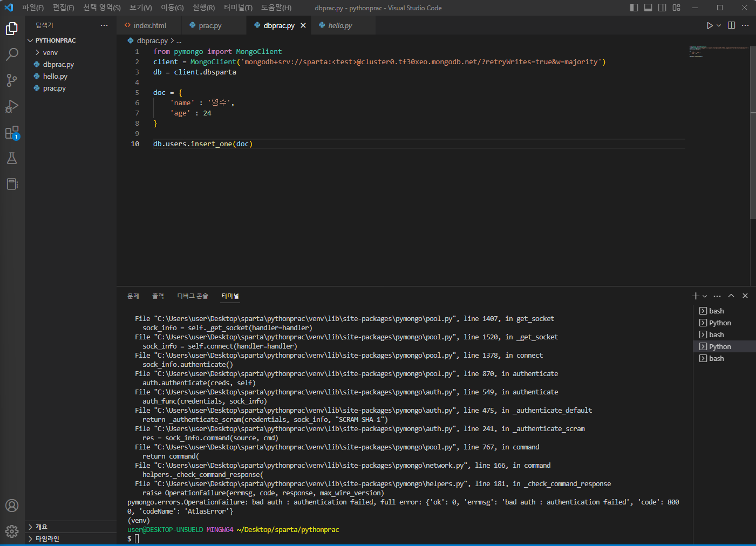Open the 보기(V) menu
The height and width of the screenshot is (546, 756).
point(141,8)
